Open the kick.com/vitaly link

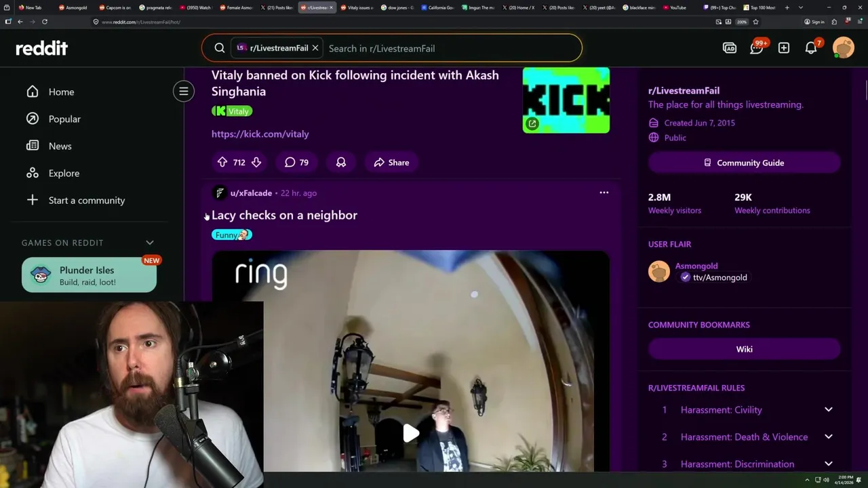260,134
